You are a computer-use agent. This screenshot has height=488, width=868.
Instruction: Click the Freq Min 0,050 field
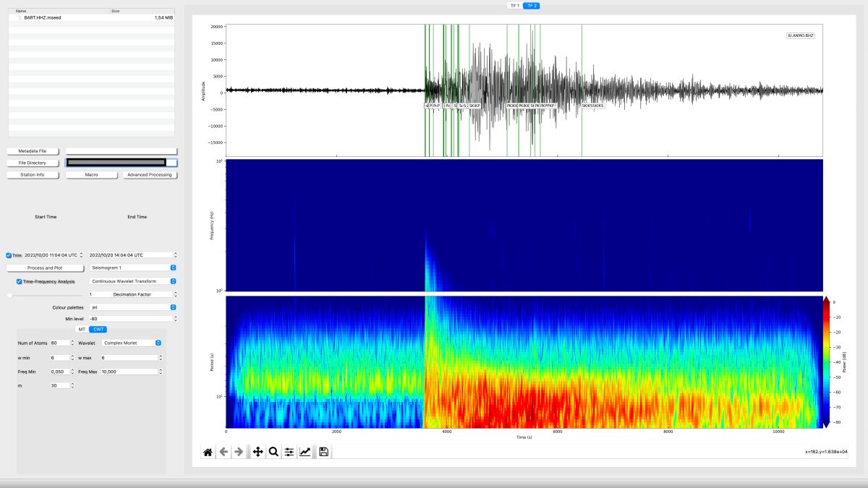click(x=59, y=372)
